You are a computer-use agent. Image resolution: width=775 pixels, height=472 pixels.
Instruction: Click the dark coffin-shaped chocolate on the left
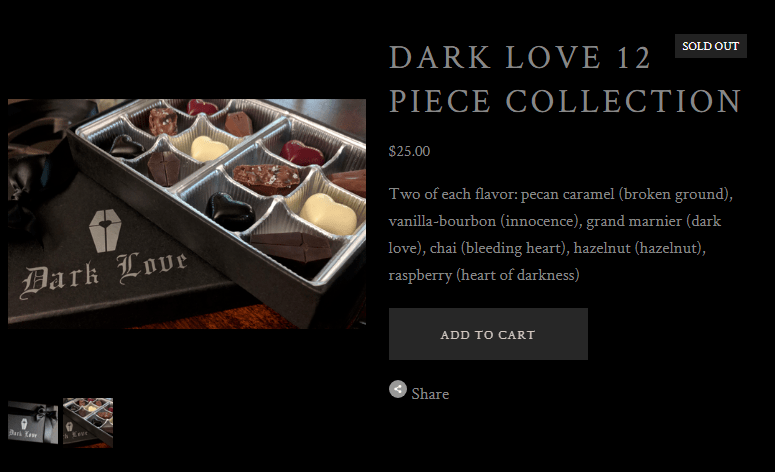[x=165, y=168]
